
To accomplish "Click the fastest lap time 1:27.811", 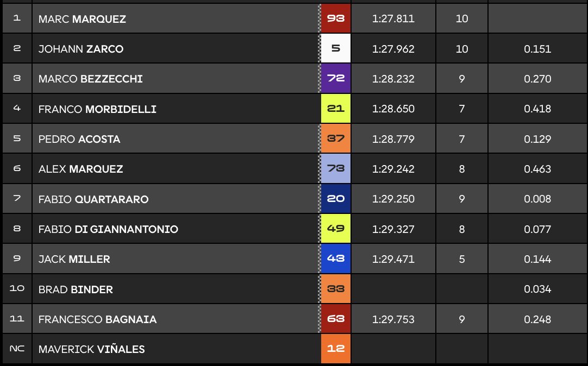I will click(393, 19).
